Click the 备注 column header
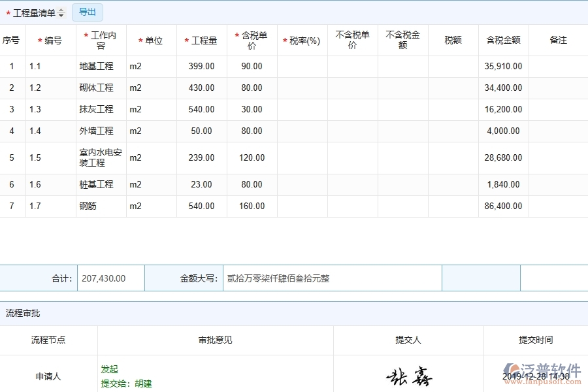This screenshot has width=588, height=392. pos(559,40)
